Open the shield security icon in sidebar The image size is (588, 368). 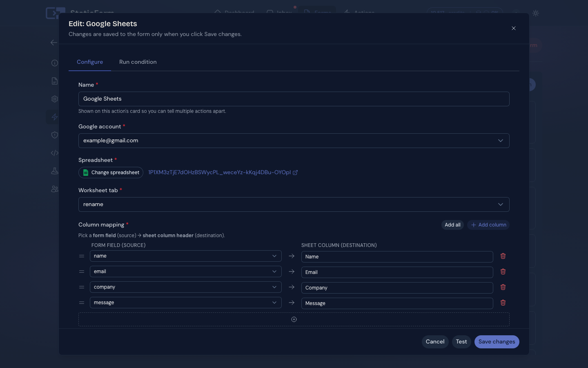55,135
